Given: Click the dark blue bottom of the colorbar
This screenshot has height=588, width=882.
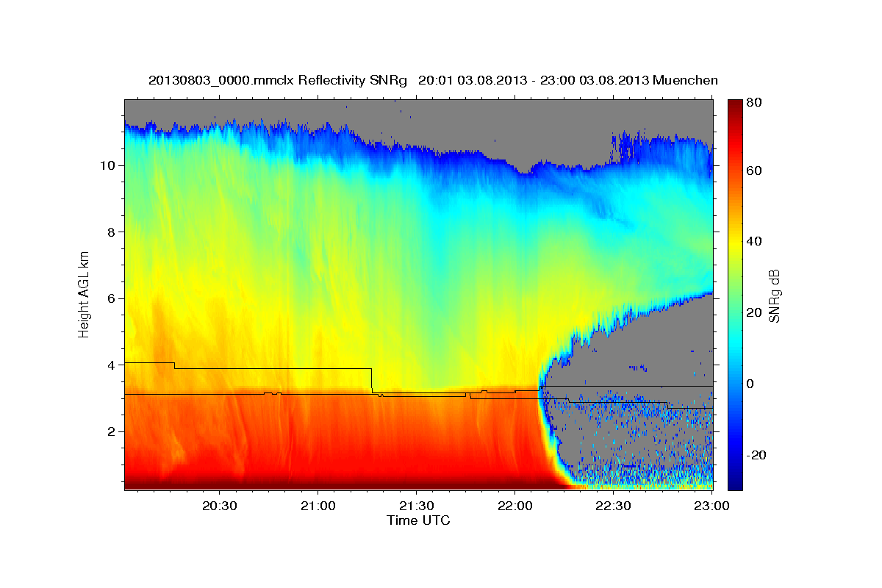Looking at the screenshot, I should click(x=735, y=481).
